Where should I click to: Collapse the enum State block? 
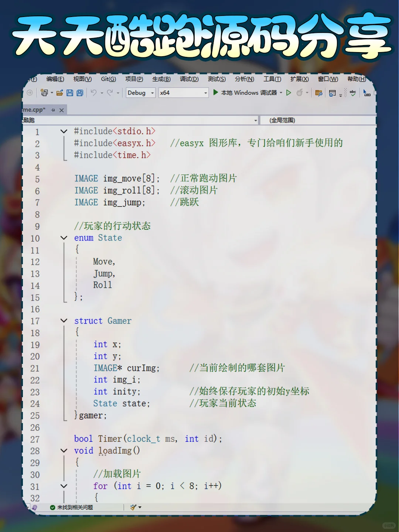64,238
